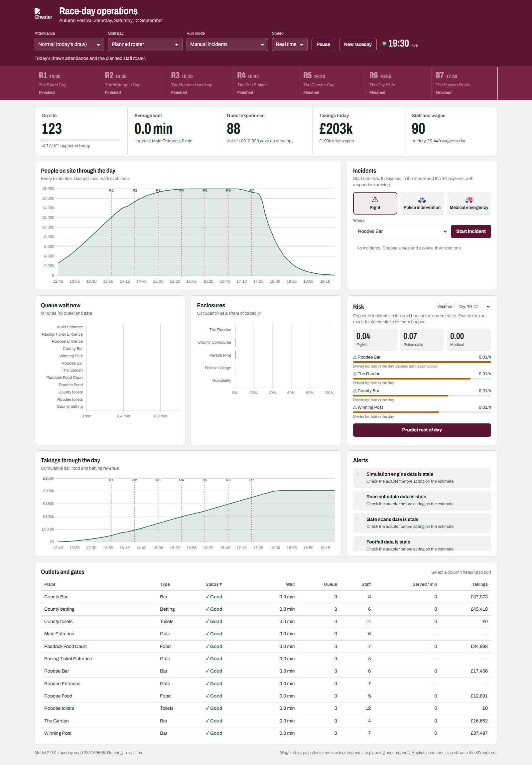Image resolution: width=532 pixels, height=765 pixels.
Task: Click info icon on Simulation engine alert
Action: (x=357, y=474)
